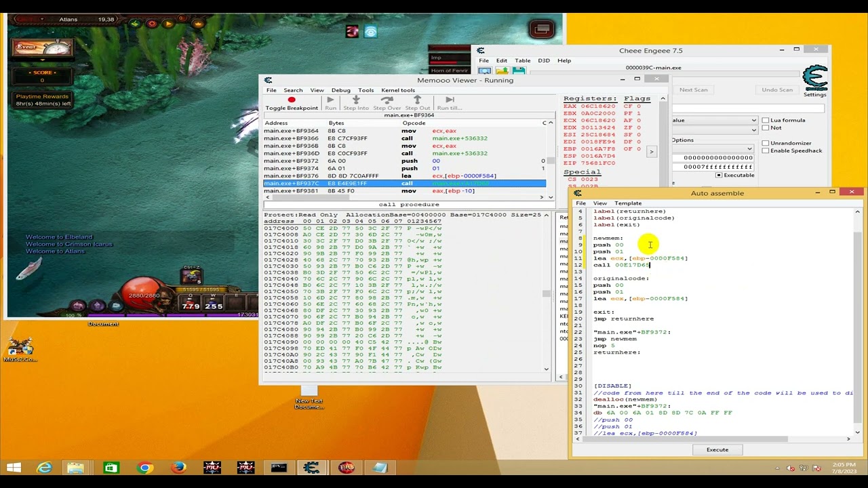Enable the Unrandomizer checkbox
The image size is (868, 488).
click(x=766, y=144)
